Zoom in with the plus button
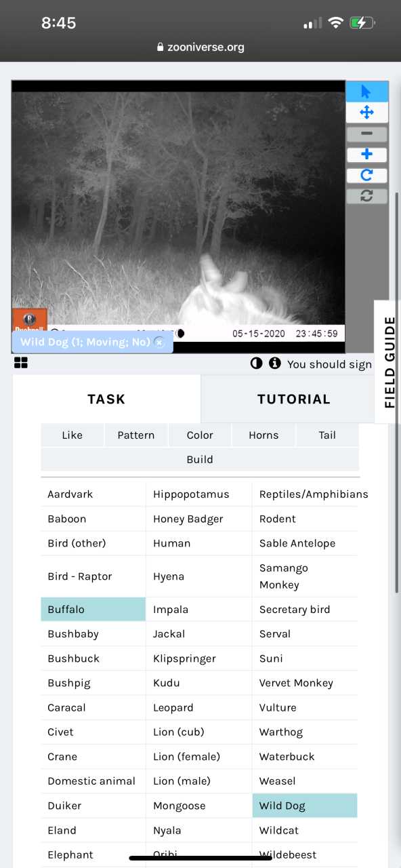This screenshot has height=868, width=401. [x=367, y=155]
